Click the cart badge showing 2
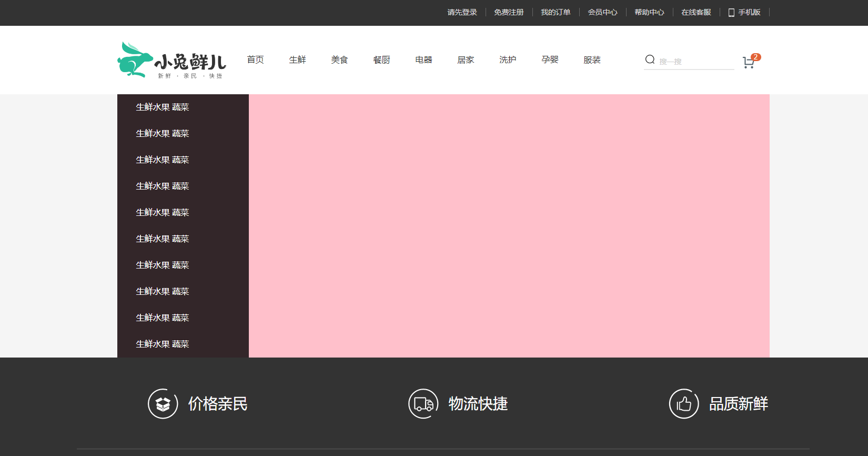This screenshot has width=868, height=456. (756, 57)
